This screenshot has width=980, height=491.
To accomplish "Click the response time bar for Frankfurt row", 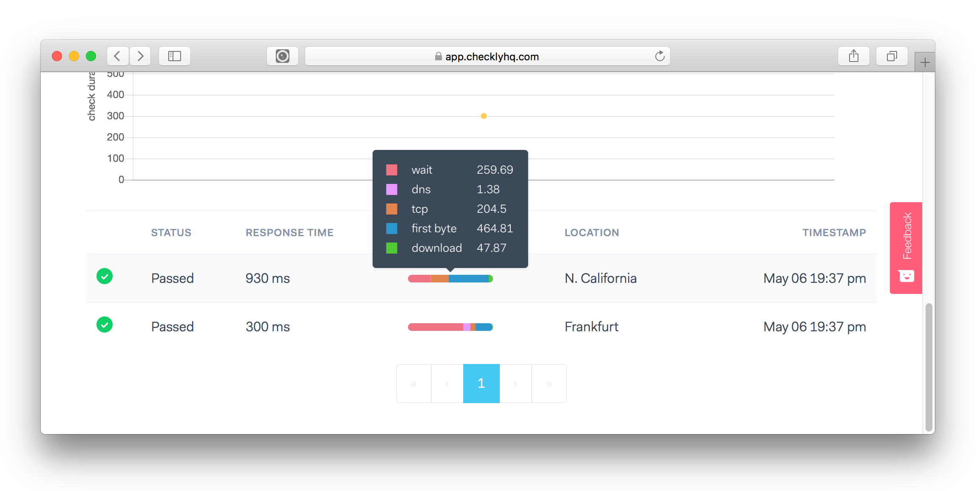I will (450, 326).
